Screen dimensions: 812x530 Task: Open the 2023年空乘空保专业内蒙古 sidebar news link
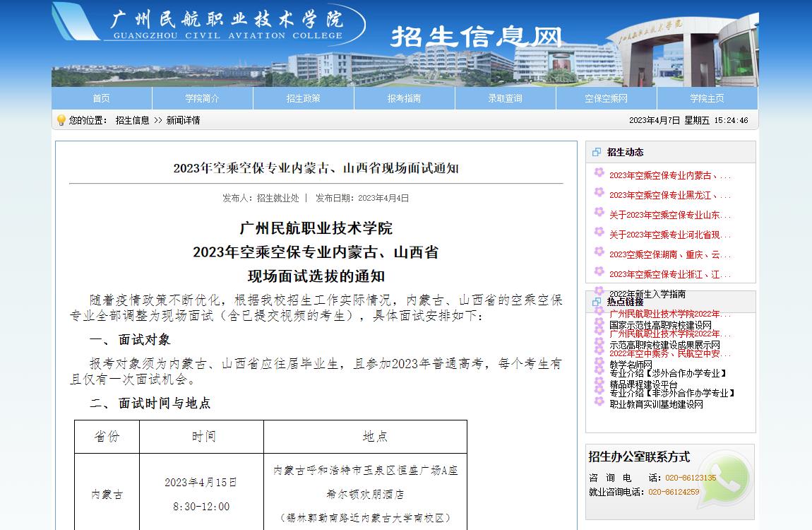[x=669, y=176]
